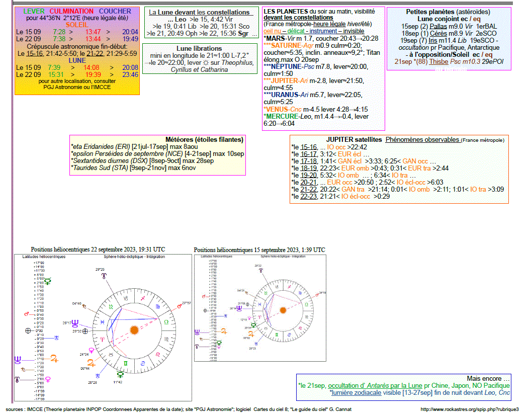Viewport: 532px width, 416px height.
Task: Click the SOLEIL section title
Action: tap(77, 25)
